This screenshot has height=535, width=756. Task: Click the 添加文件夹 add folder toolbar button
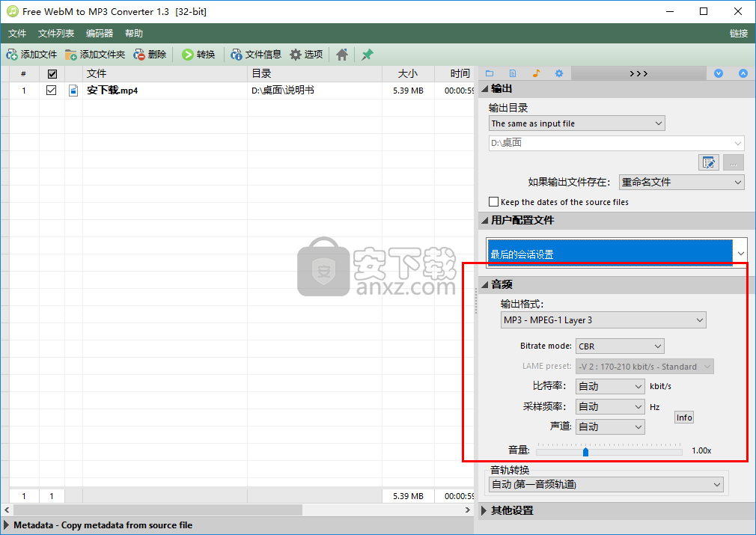pos(96,55)
